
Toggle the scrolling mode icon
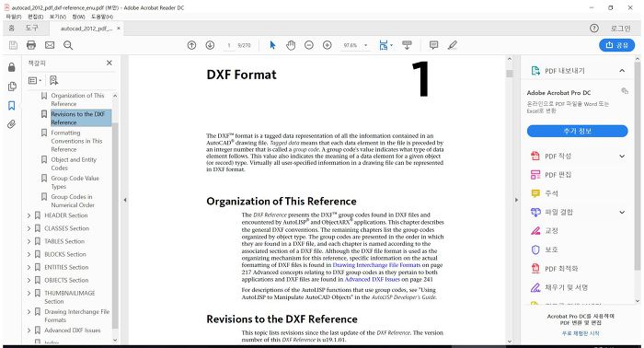(x=407, y=45)
